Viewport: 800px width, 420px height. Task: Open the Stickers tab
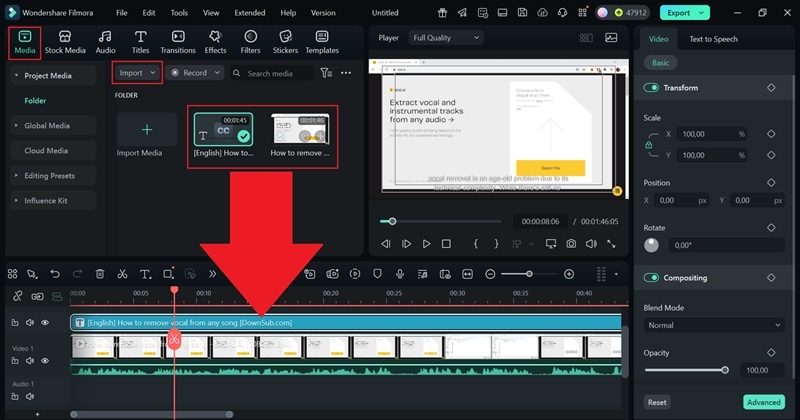[285, 42]
